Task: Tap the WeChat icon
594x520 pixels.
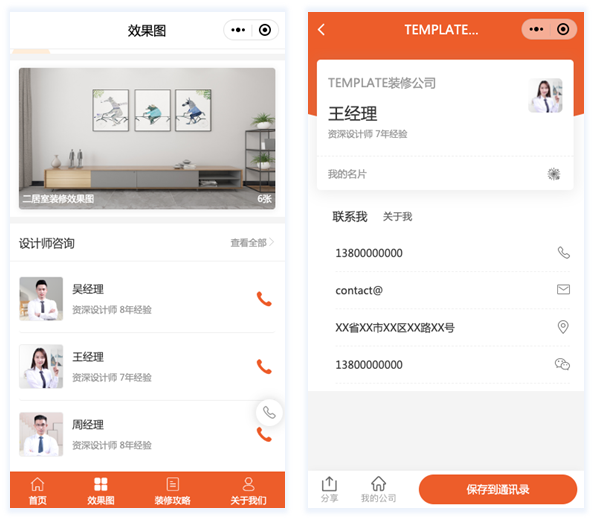Action: tap(562, 364)
